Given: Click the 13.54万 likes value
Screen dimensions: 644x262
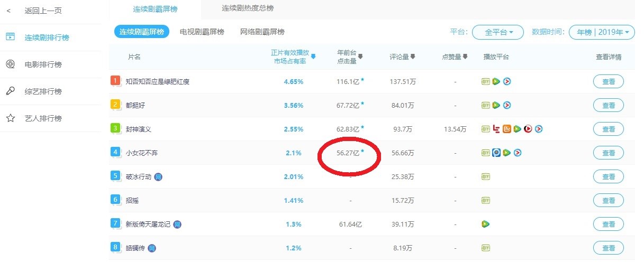Looking at the screenshot, I should [x=455, y=129].
